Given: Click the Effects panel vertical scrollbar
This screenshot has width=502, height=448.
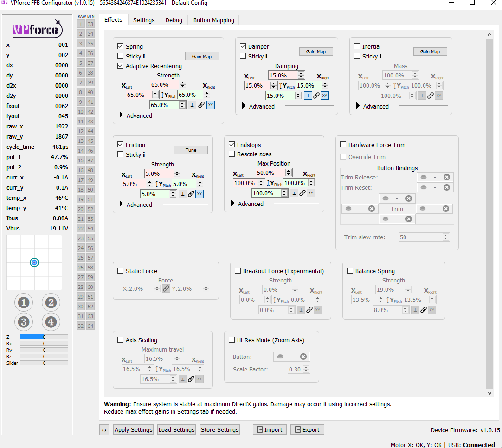Looking at the screenshot, I should point(489,214).
